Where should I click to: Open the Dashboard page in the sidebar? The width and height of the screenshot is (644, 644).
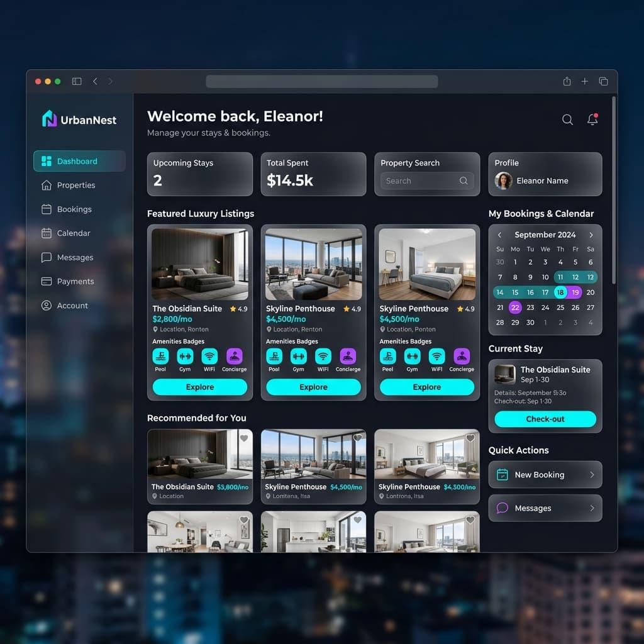79,161
